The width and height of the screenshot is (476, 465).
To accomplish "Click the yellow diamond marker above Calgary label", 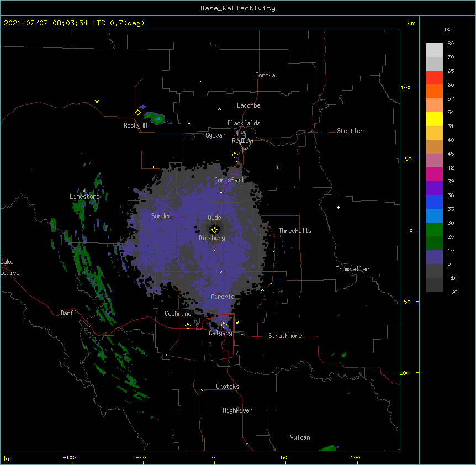I will [224, 325].
